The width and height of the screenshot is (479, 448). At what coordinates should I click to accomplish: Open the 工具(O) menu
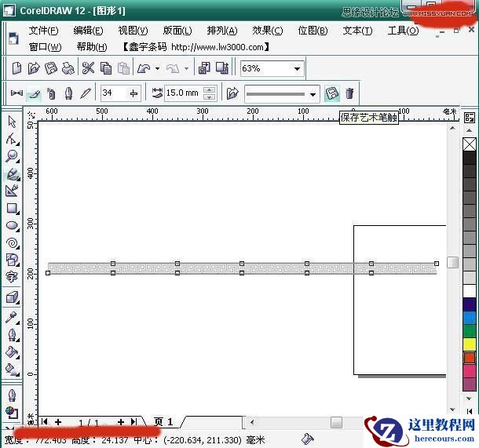tap(403, 31)
